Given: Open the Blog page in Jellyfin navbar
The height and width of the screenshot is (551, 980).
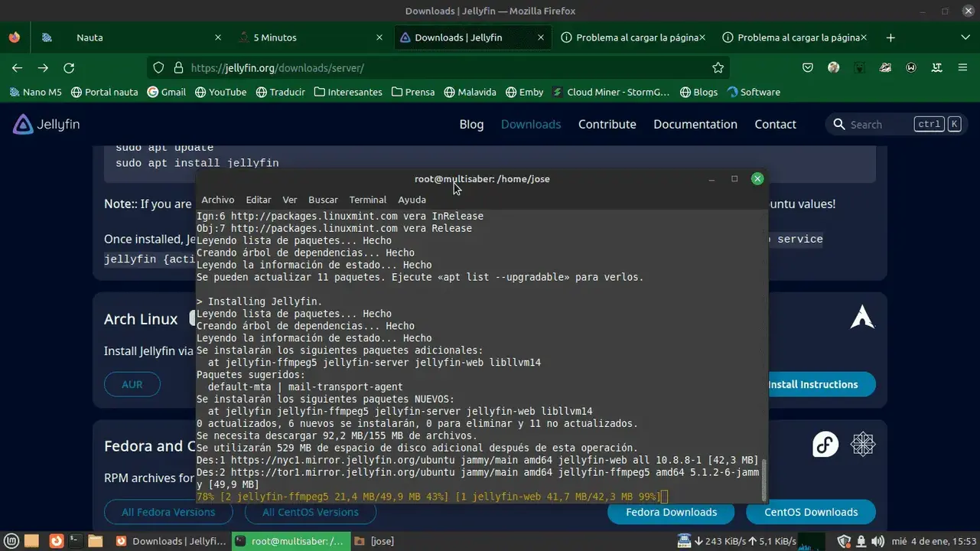Looking at the screenshot, I should click(471, 124).
